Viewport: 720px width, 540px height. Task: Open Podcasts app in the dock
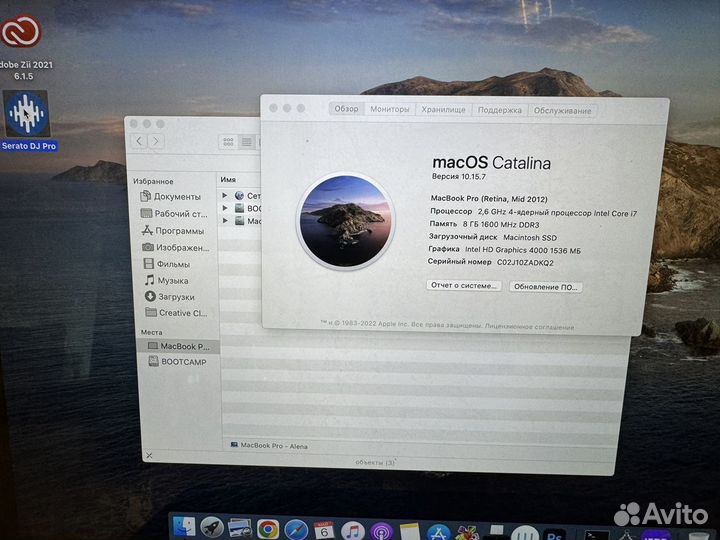pyautogui.click(x=382, y=532)
